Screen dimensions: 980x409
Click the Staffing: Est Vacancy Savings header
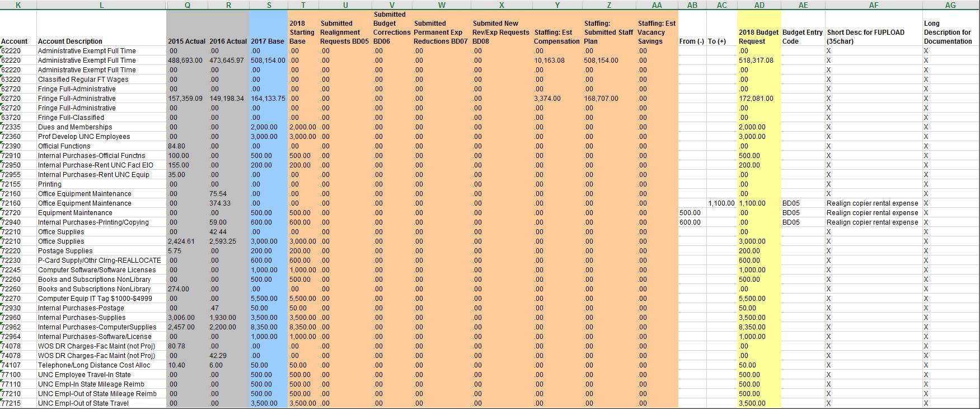(657, 32)
